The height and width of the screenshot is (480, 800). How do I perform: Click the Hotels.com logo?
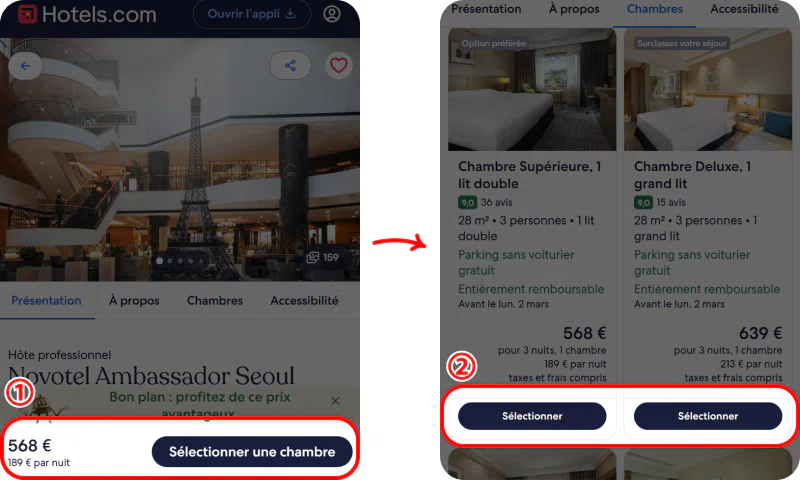[x=87, y=14]
